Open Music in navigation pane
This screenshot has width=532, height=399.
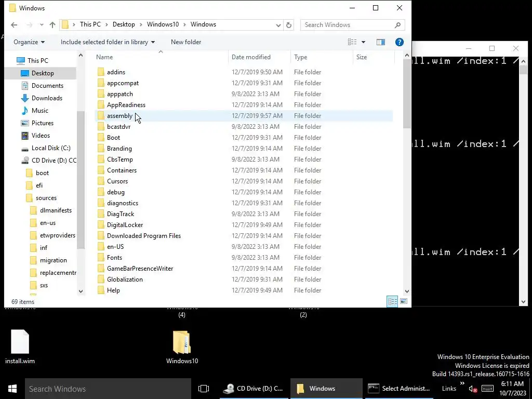[x=39, y=111]
